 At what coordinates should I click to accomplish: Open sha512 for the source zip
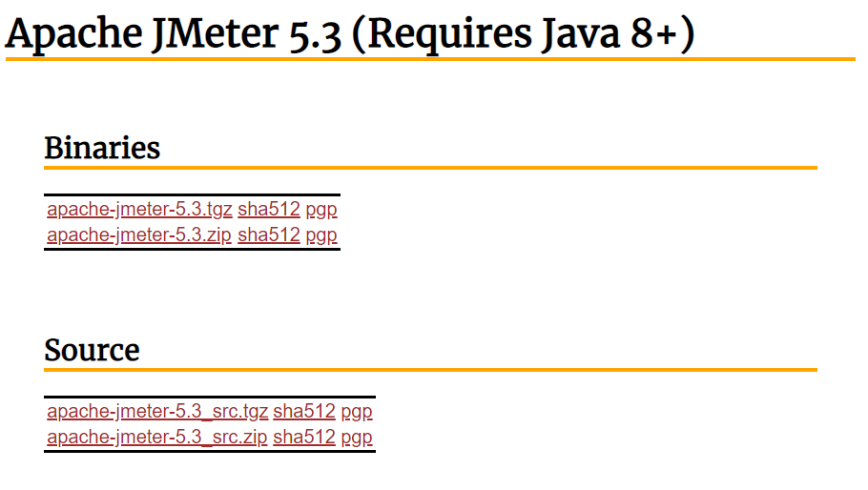[x=304, y=437]
